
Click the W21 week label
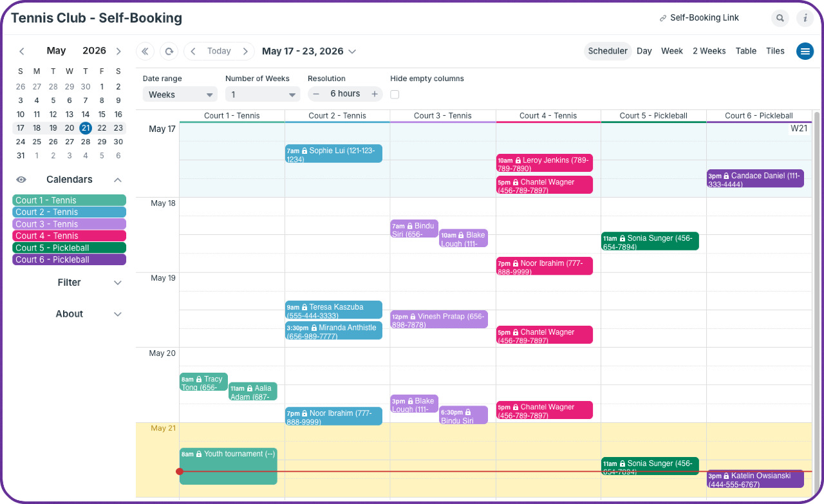click(x=799, y=128)
